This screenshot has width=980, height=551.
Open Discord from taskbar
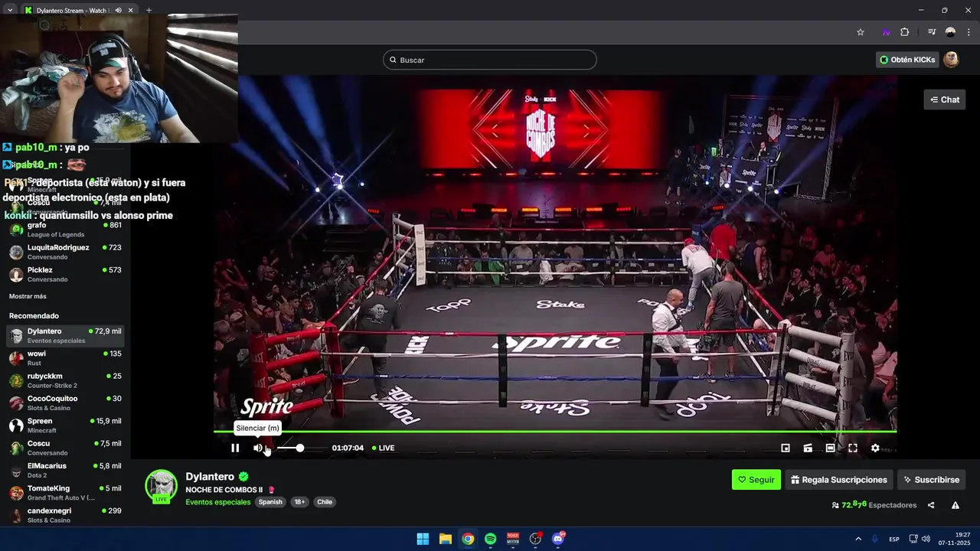(x=558, y=539)
